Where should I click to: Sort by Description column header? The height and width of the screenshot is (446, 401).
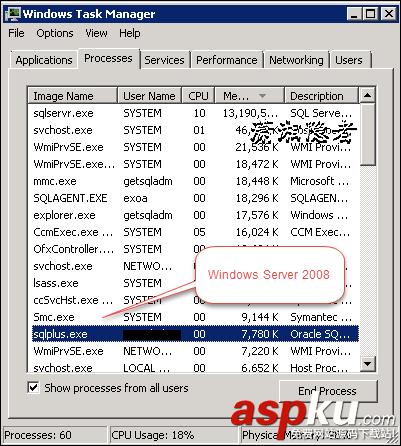(322, 96)
